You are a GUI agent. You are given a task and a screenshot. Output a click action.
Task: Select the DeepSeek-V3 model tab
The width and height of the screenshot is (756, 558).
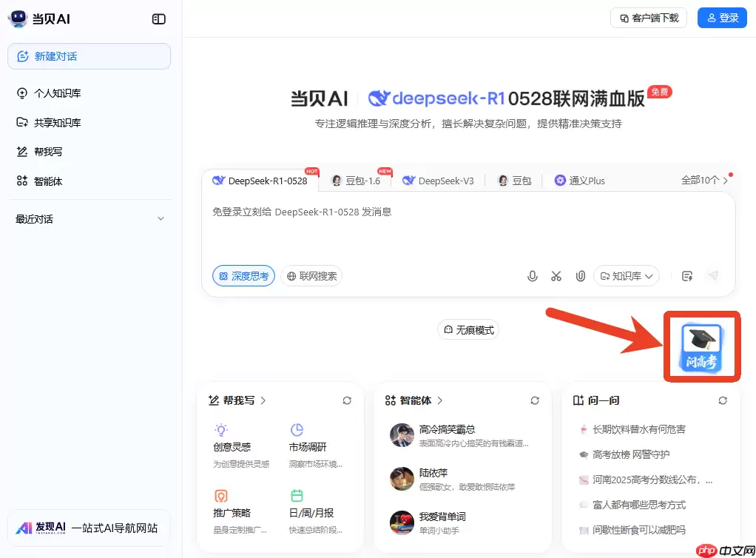click(438, 180)
